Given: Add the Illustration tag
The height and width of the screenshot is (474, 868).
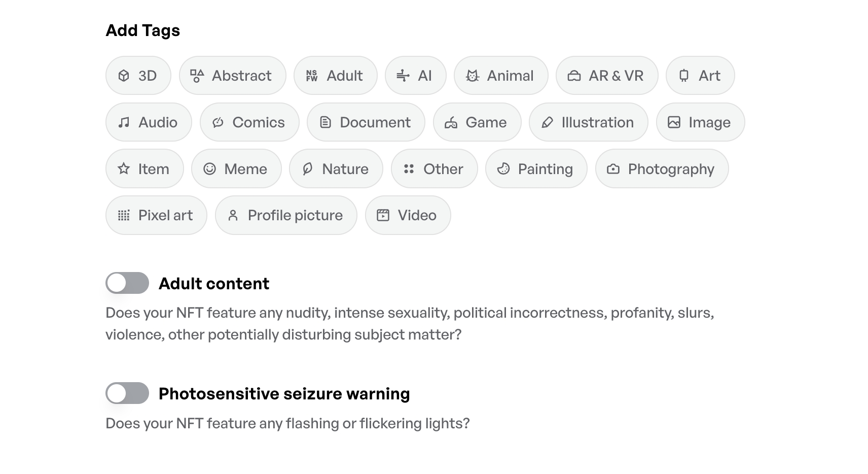Looking at the screenshot, I should pyautogui.click(x=588, y=122).
